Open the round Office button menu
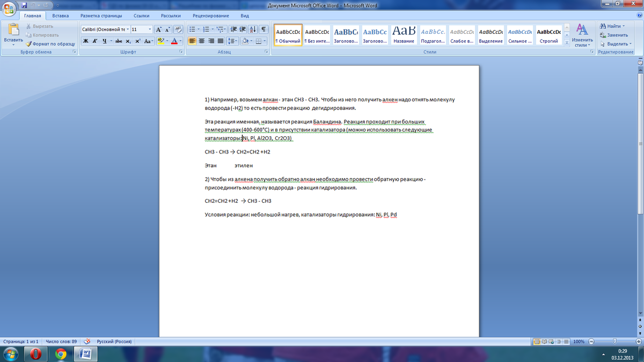This screenshot has width=644, height=362. [x=9, y=9]
